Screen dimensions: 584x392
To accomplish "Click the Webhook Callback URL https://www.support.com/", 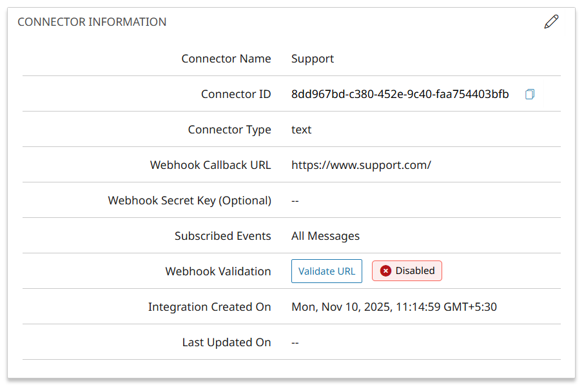I will pos(361,165).
